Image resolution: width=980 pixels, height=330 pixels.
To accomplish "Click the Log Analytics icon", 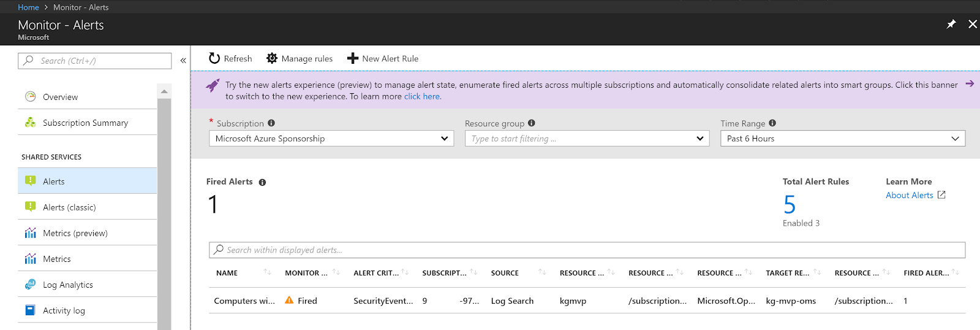I will tap(30, 284).
